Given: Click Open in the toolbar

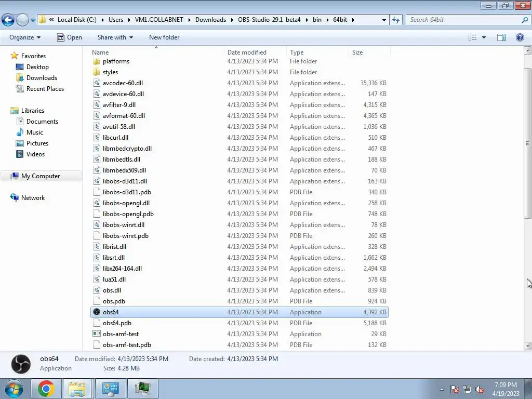Looking at the screenshot, I should (x=70, y=37).
